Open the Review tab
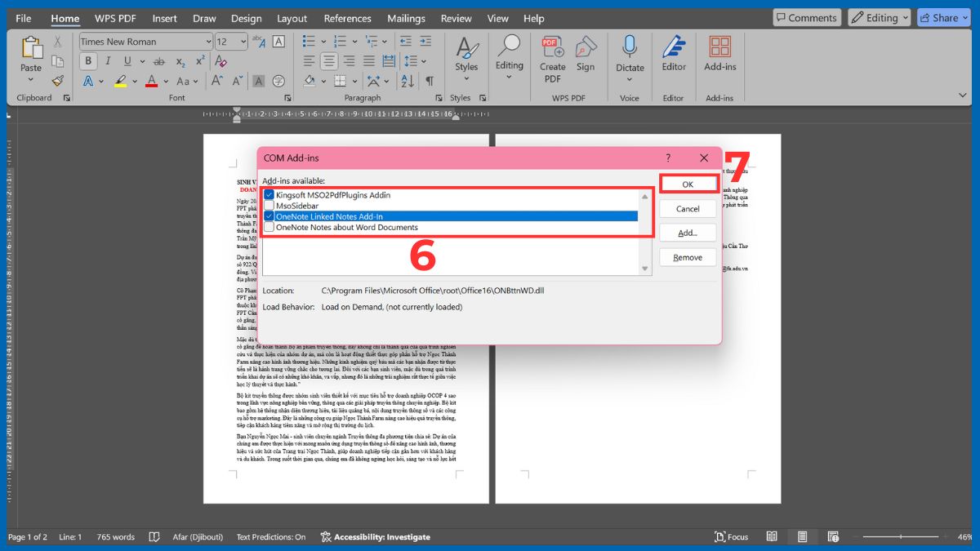The height and width of the screenshot is (551, 980). coord(456,18)
